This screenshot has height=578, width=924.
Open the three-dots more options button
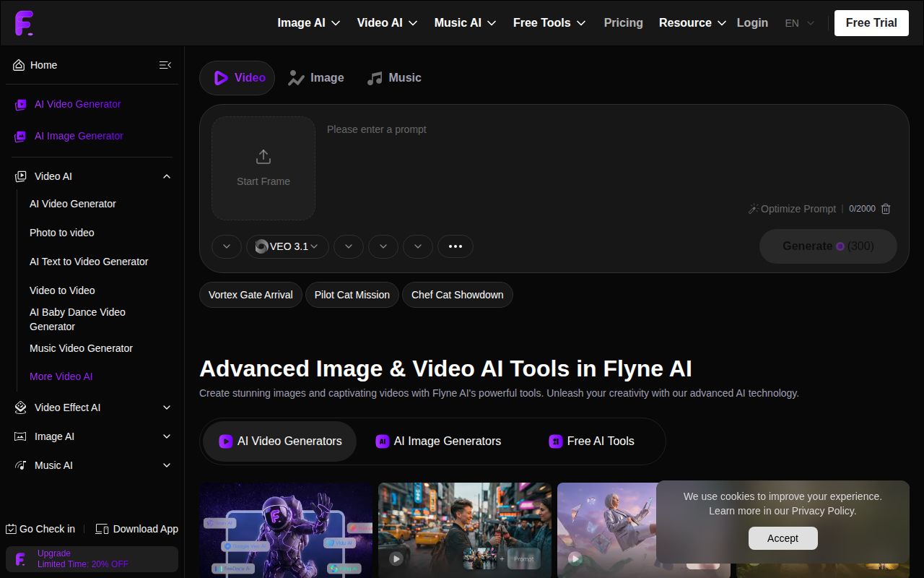pos(456,246)
